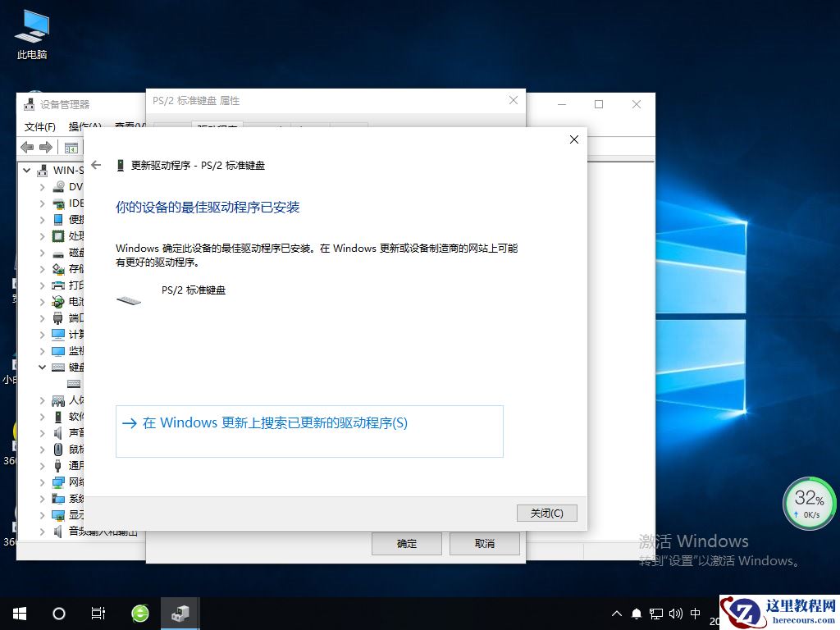Select the 音频输入和输出 category icon
Screen dimensions: 840x630
60,531
